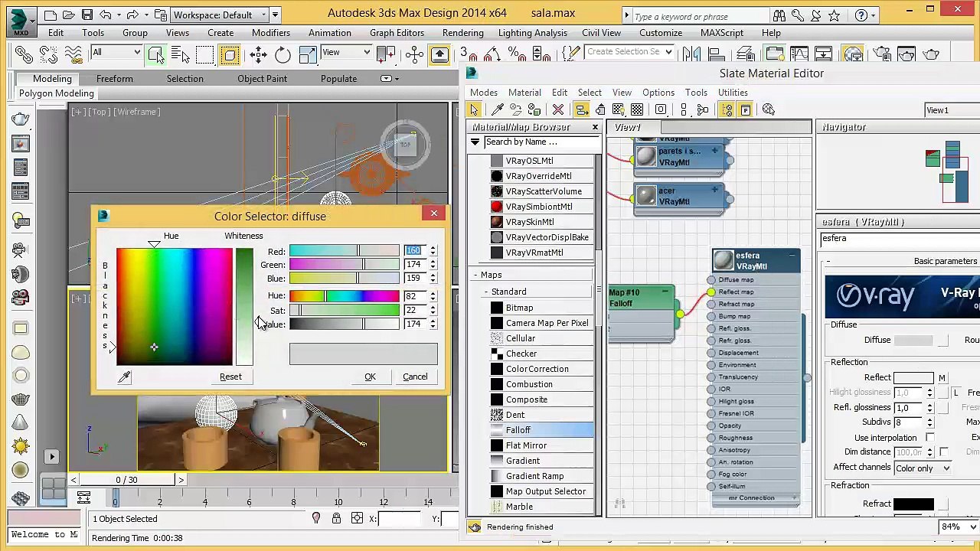
Task: Switch to the Freeform ribbon tab
Action: (x=115, y=79)
